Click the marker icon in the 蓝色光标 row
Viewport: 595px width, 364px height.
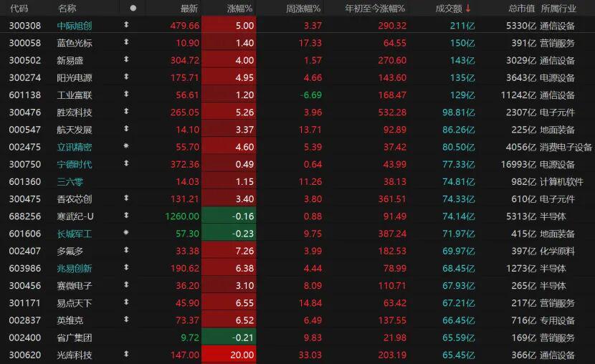pos(127,43)
